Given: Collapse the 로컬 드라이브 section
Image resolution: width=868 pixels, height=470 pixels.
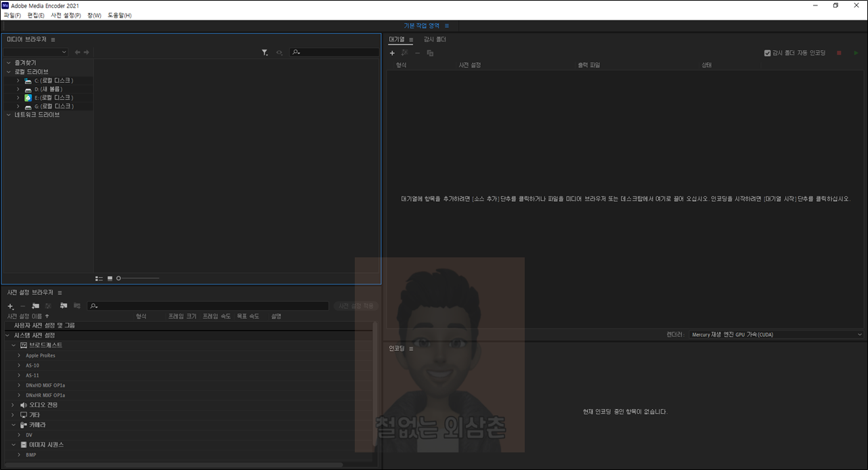Looking at the screenshot, I should pyautogui.click(x=8, y=72).
